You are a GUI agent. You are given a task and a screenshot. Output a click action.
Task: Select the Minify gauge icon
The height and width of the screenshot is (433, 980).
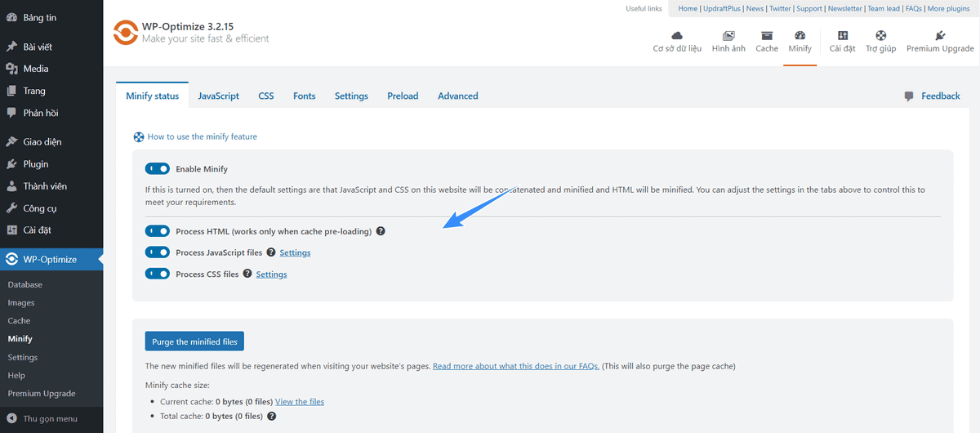click(x=800, y=36)
